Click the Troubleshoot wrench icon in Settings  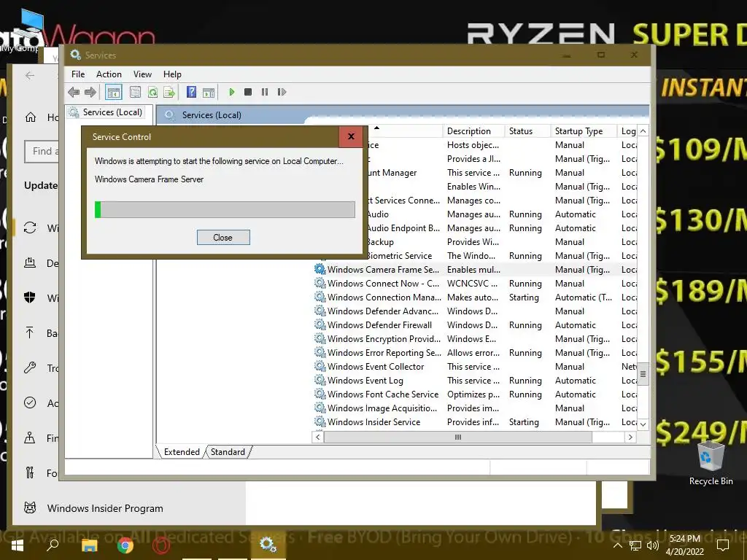pyautogui.click(x=30, y=367)
